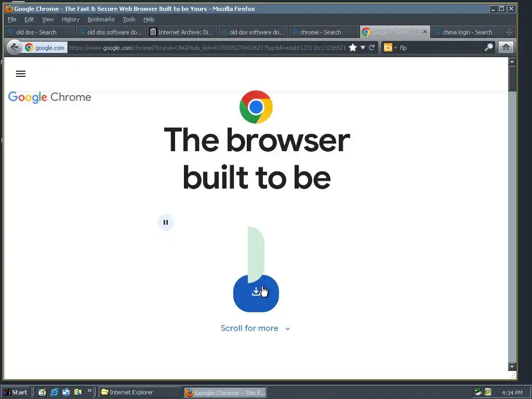Switch to the Internet Archive tab
Image resolution: width=532 pixels, height=399 pixels.
click(x=182, y=32)
